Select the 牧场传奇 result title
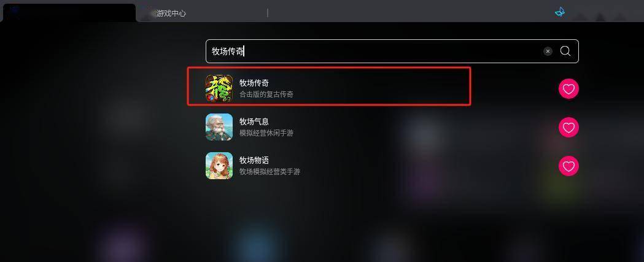644x262 pixels. tap(254, 83)
